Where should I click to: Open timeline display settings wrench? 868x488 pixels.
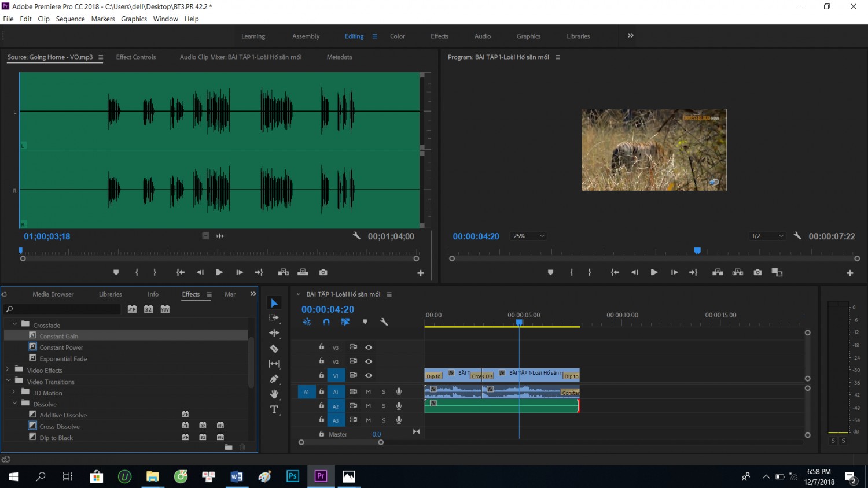coord(384,322)
